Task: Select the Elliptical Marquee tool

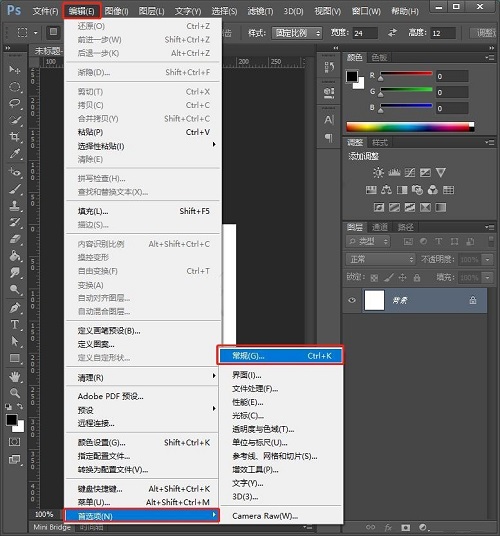Action: [x=14, y=87]
